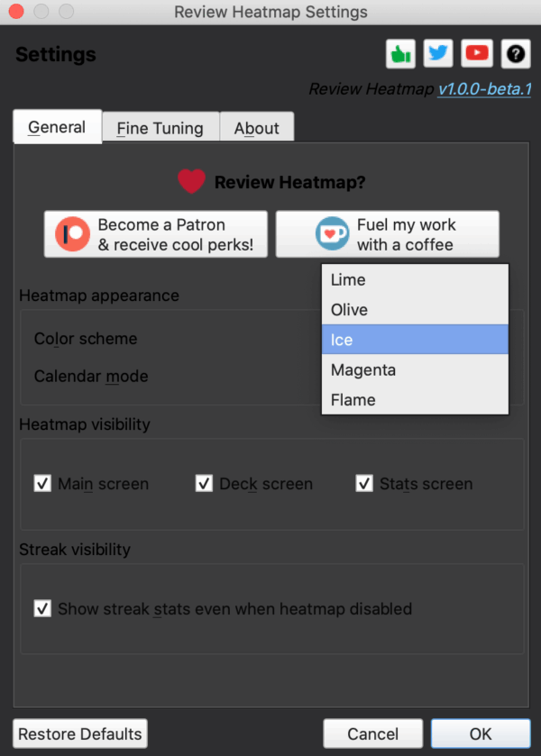Open the About tab

[x=257, y=128]
